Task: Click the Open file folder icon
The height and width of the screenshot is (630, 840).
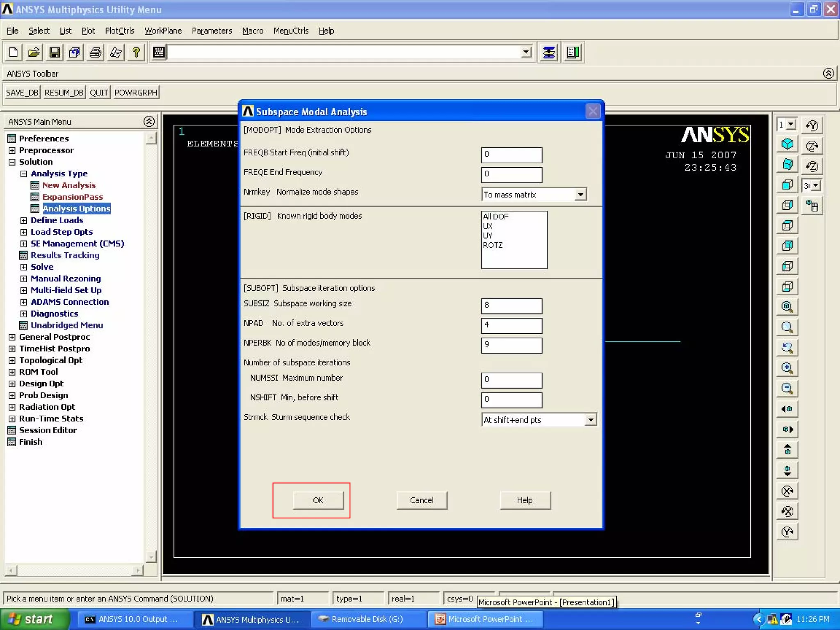Action: coord(34,52)
